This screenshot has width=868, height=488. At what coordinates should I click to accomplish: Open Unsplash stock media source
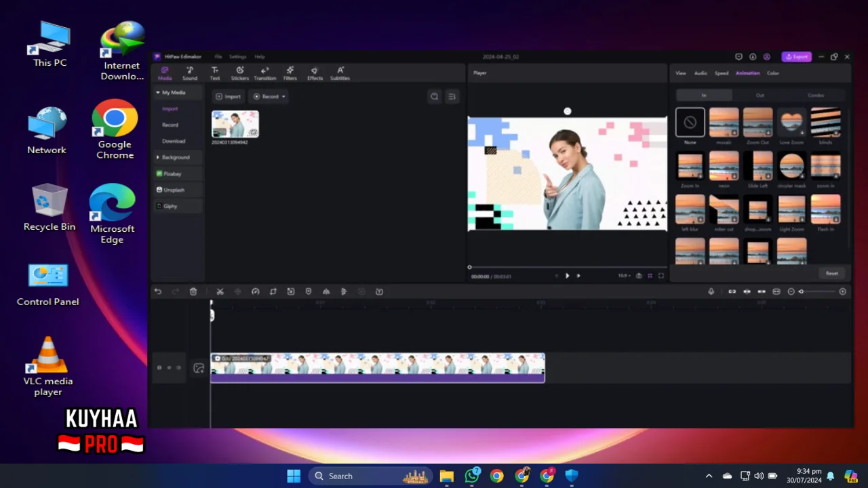[x=176, y=190]
